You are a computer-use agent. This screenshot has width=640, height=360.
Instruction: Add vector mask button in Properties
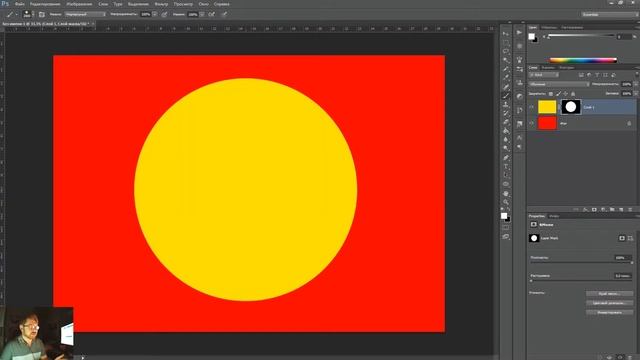coord(631,238)
